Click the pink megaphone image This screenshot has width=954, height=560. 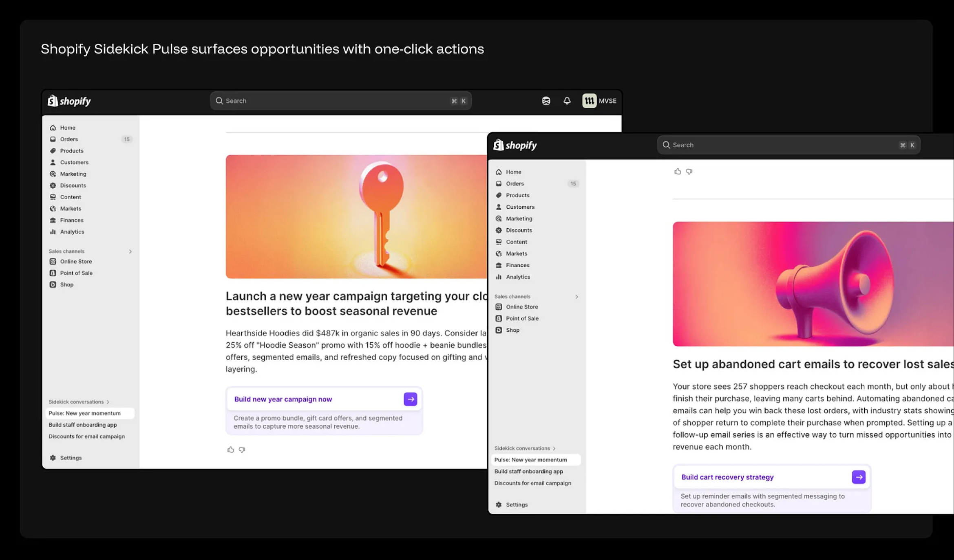(813, 284)
